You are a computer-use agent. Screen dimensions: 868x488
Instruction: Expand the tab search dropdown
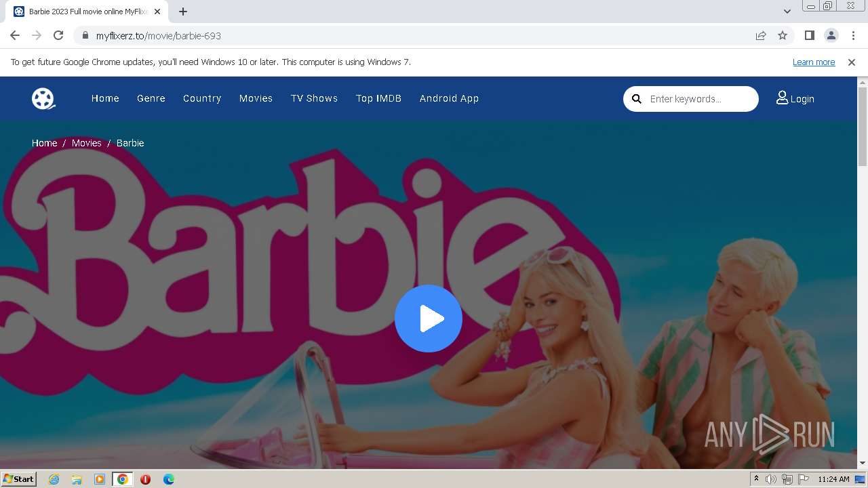point(787,12)
